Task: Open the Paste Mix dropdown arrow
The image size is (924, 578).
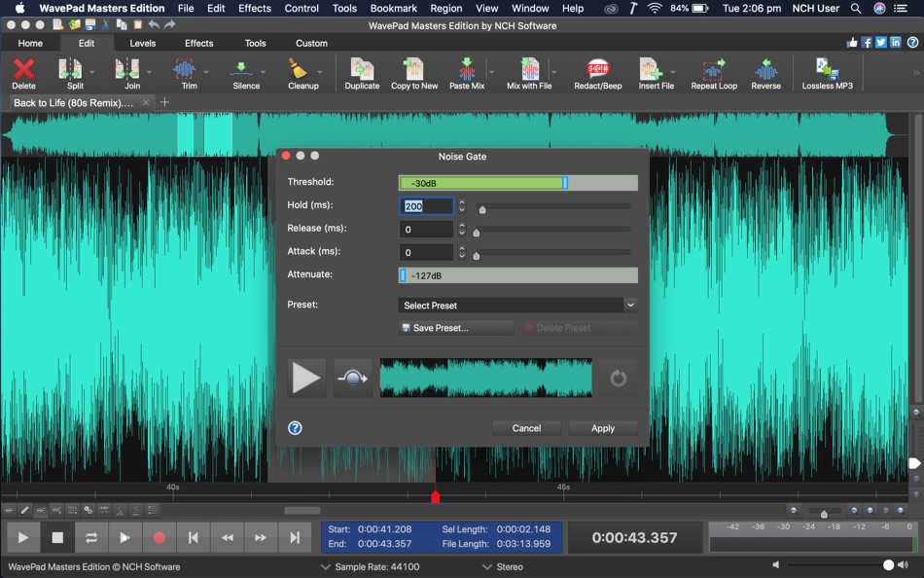Action: point(491,72)
